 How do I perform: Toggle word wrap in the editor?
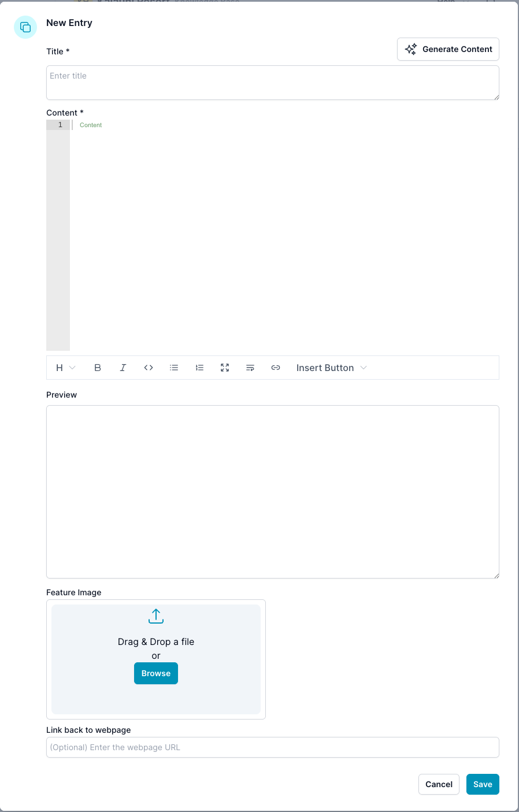click(250, 368)
